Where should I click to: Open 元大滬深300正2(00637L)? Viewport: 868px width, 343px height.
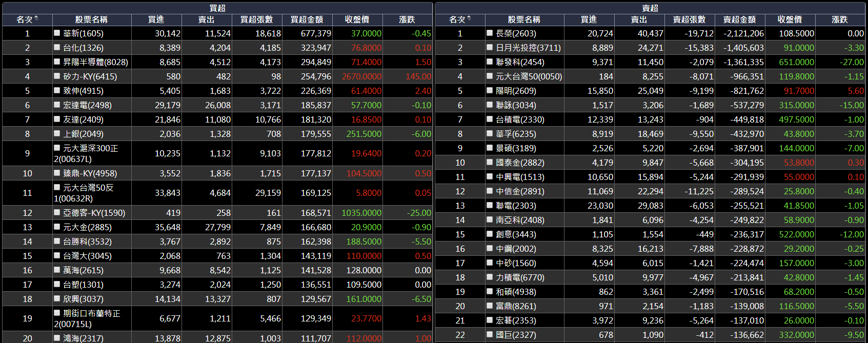pyautogui.click(x=86, y=153)
